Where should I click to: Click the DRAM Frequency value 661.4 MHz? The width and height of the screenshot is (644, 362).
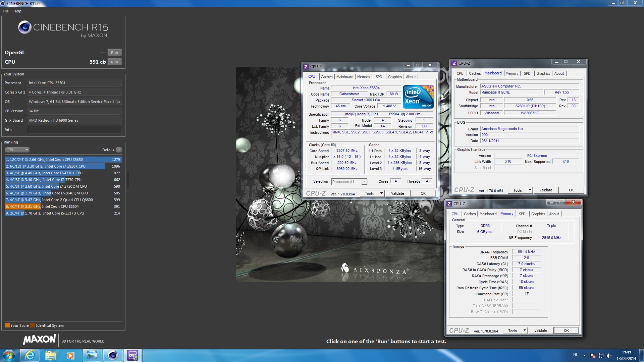click(x=526, y=252)
